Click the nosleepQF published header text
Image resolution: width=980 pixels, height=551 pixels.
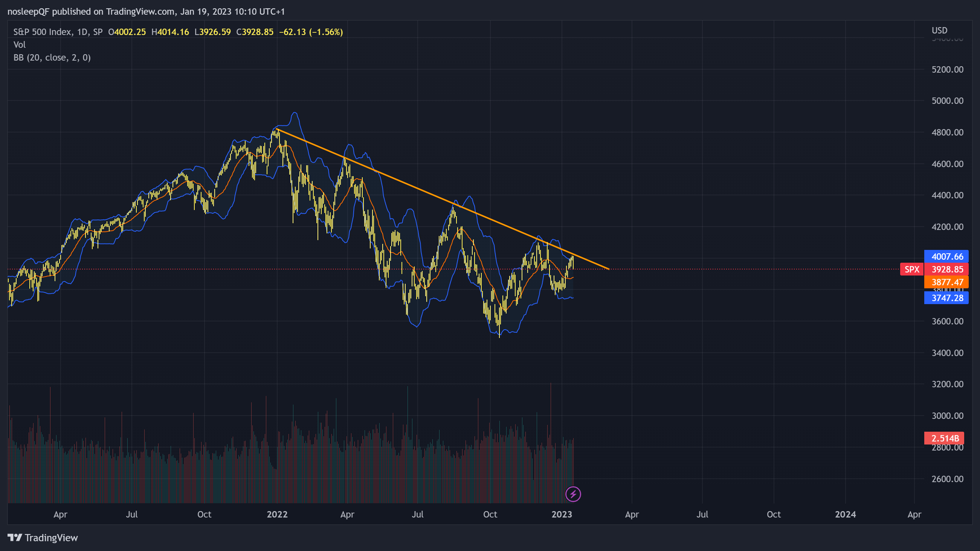point(146,12)
